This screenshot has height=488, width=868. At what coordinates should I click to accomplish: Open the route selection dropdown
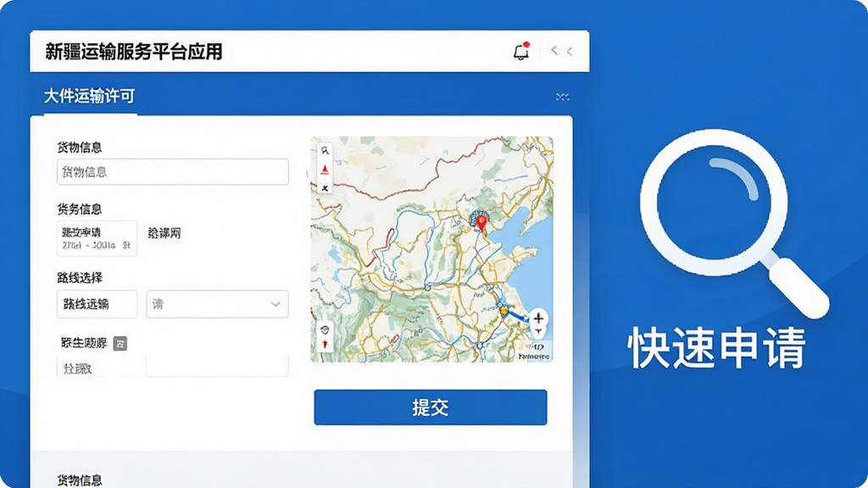click(217, 304)
